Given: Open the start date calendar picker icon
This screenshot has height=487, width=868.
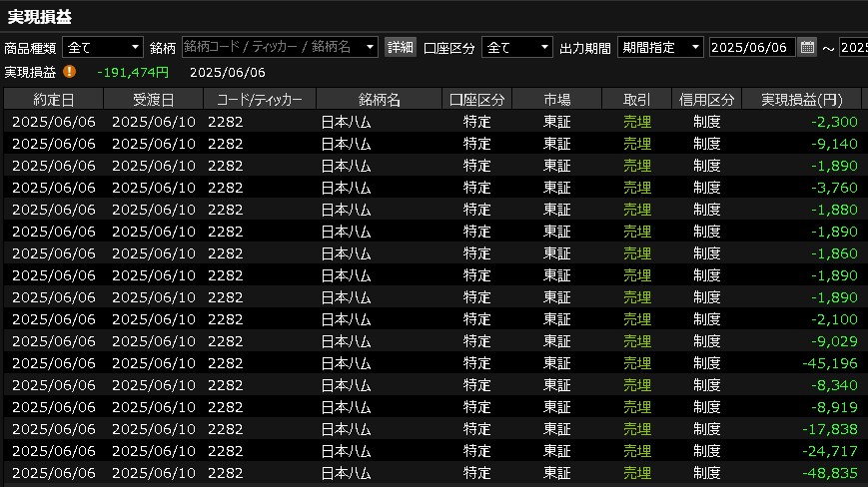Looking at the screenshot, I should (x=807, y=48).
